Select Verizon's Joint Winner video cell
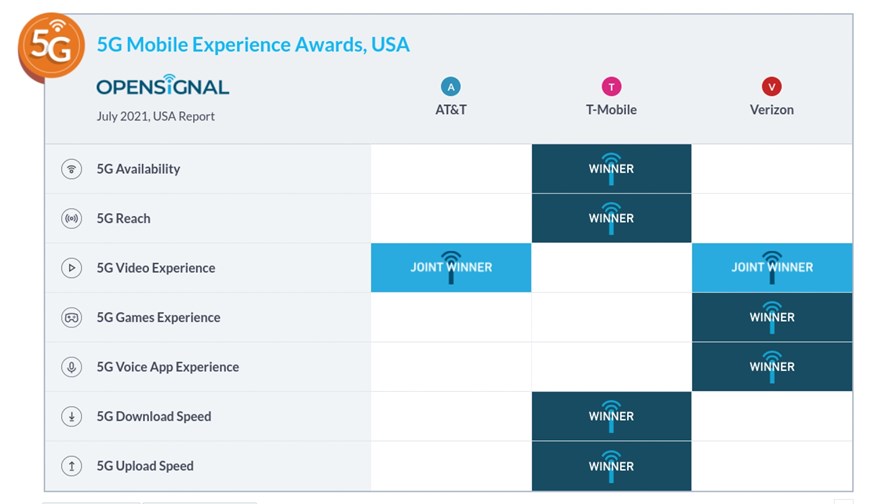Image resolution: width=896 pixels, height=504 pixels. [772, 267]
